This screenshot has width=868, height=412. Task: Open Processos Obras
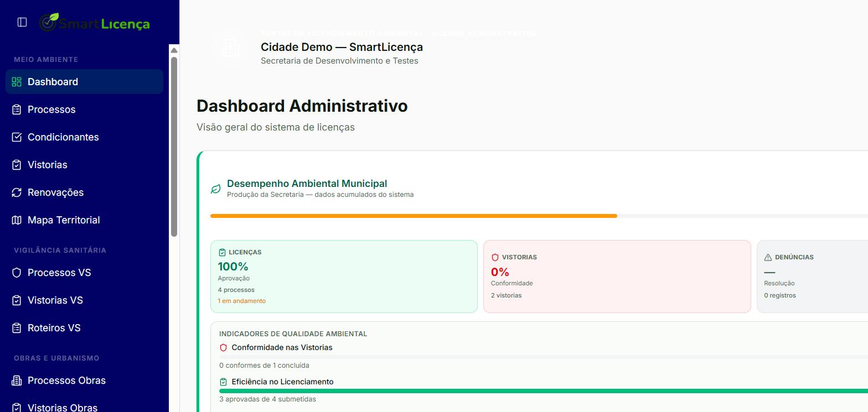pyautogui.click(x=84, y=380)
